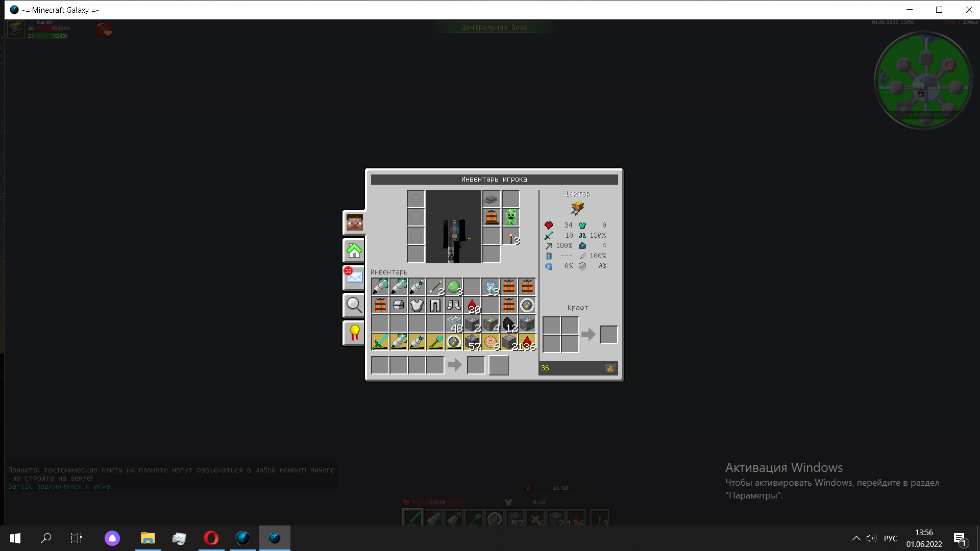Click the red heart health stat icon
This screenshot has width=980, height=551.
(549, 225)
